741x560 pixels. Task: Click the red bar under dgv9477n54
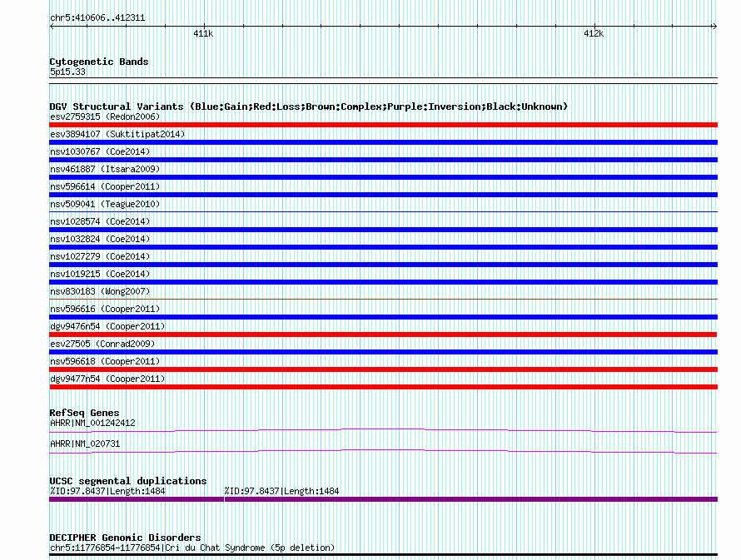click(383, 387)
